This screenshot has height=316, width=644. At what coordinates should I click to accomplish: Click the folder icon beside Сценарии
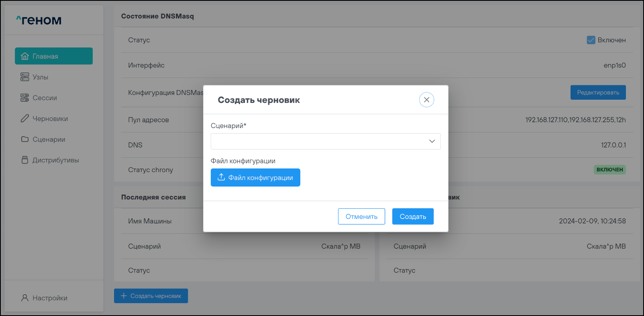click(25, 139)
